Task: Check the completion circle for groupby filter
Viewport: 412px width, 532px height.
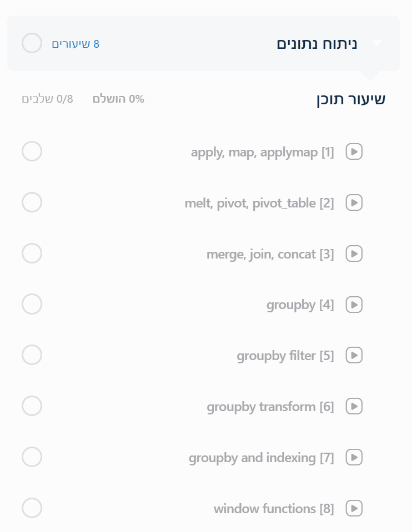Action: pos(32,356)
